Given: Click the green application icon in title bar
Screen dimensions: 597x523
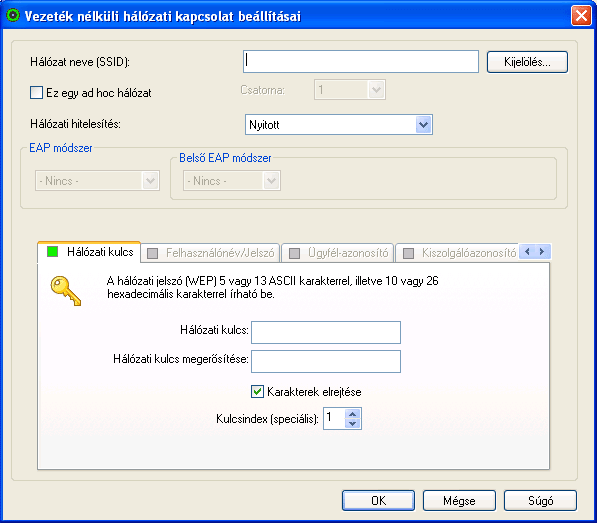Looking at the screenshot, I should click(x=13, y=16).
